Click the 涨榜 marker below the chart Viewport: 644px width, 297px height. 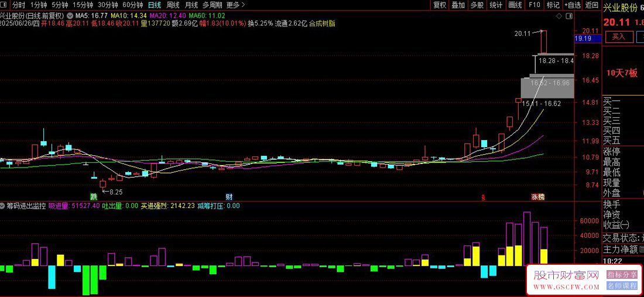537,197
